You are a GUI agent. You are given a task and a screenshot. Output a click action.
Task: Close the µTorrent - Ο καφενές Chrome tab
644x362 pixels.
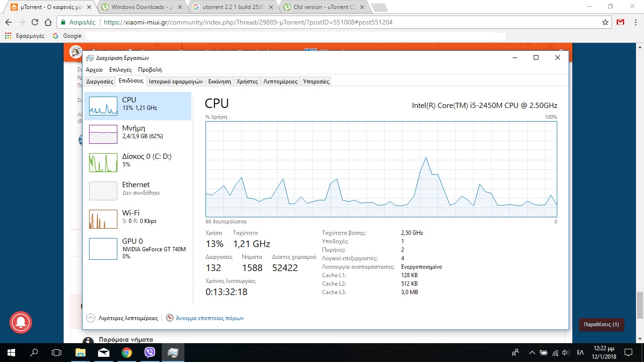click(89, 7)
